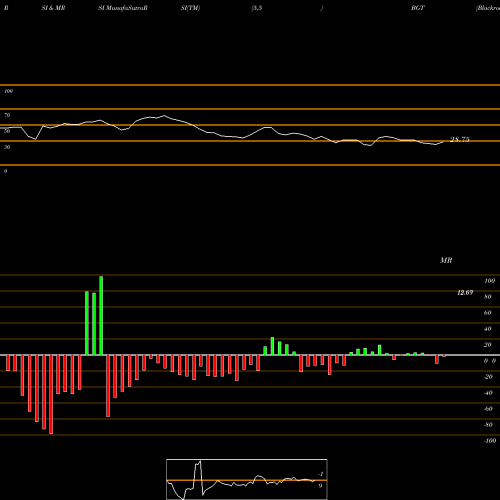Click the 'BGT' ticker label in header
500x500 pixels.
pyautogui.click(x=418, y=8)
